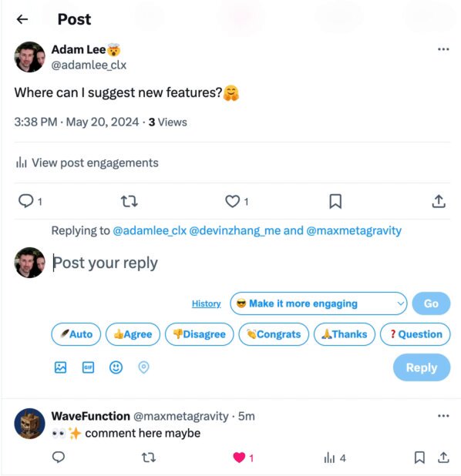Open more options for WaveFunction's comment

[x=443, y=416]
